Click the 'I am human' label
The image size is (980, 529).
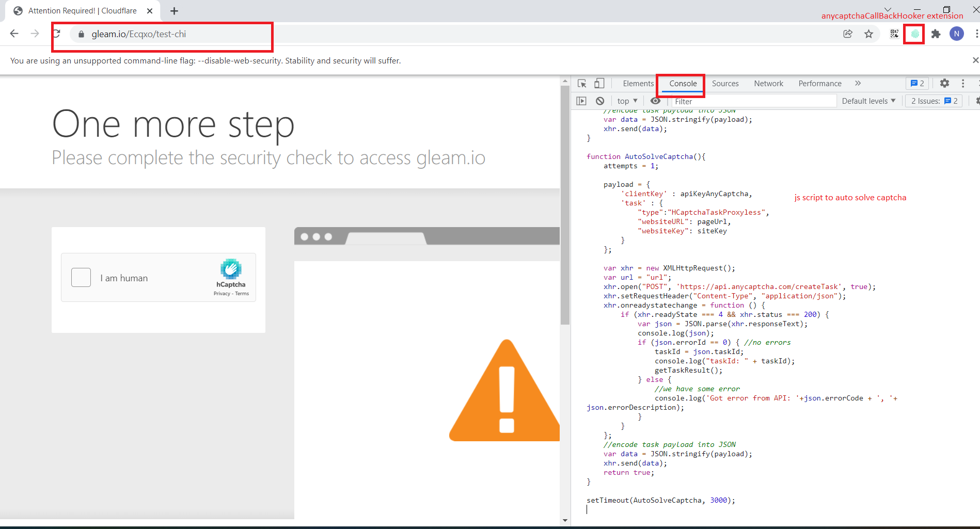coord(124,278)
